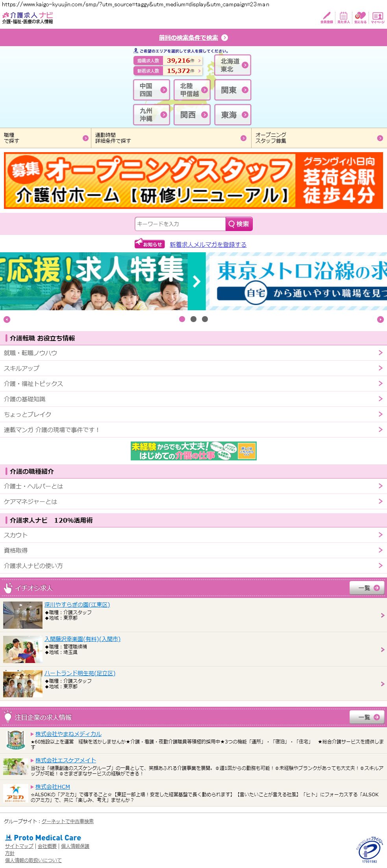Open 深川やすらぎの園 job thumbnail photo

(23, 615)
